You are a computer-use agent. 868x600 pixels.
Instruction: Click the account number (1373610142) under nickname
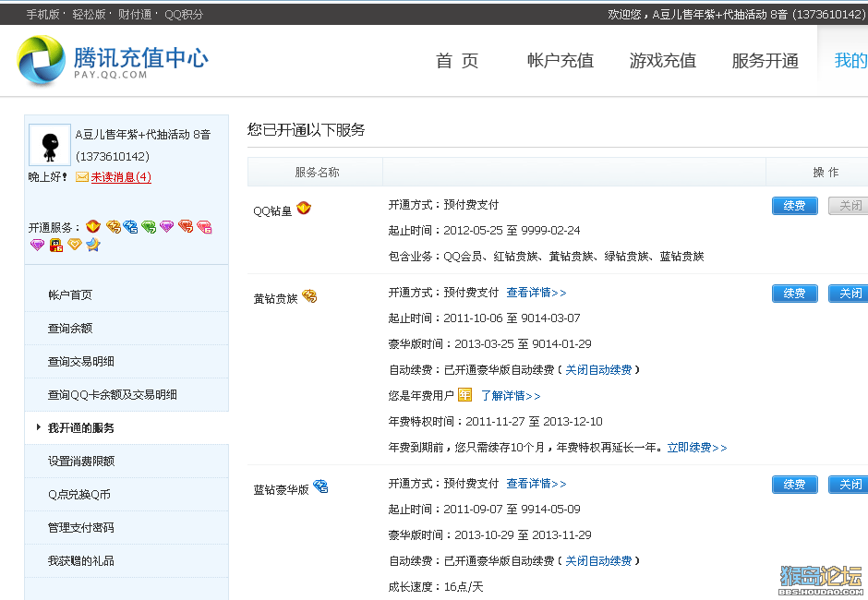113,157
